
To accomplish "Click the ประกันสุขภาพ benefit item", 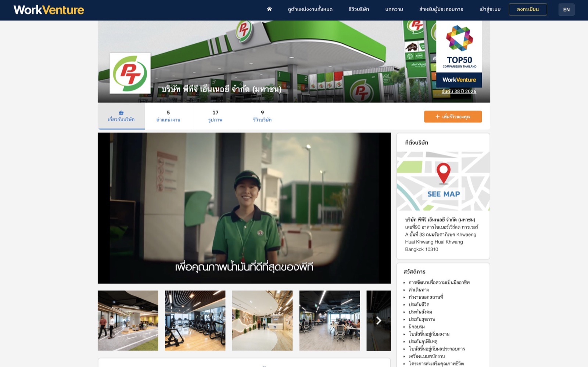I will click(422, 319).
